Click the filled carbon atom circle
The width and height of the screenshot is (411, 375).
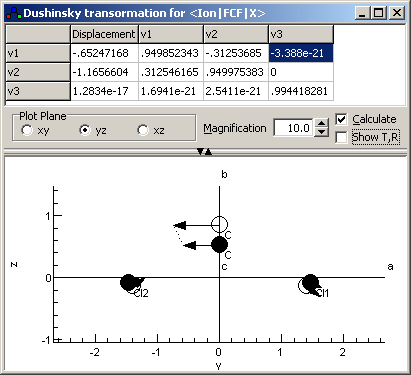(219, 245)
